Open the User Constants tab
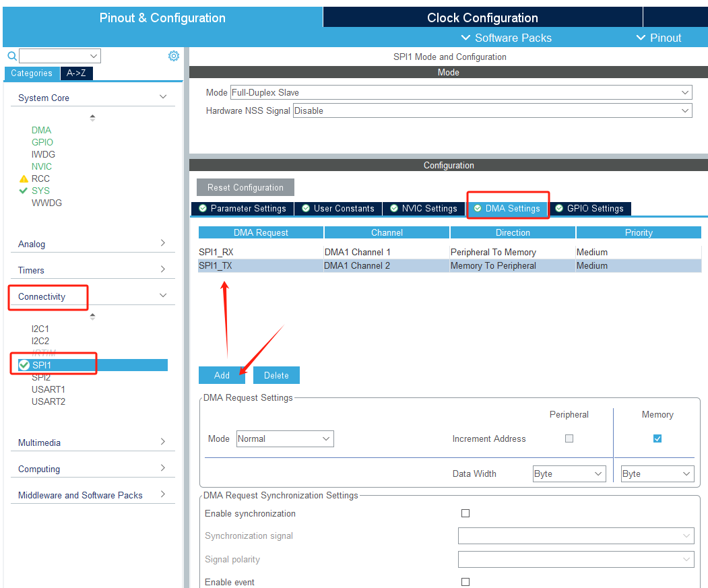Image resolution: width=708 pixels, height=588 pixels. pyautogui.click(x=338, y=208)
